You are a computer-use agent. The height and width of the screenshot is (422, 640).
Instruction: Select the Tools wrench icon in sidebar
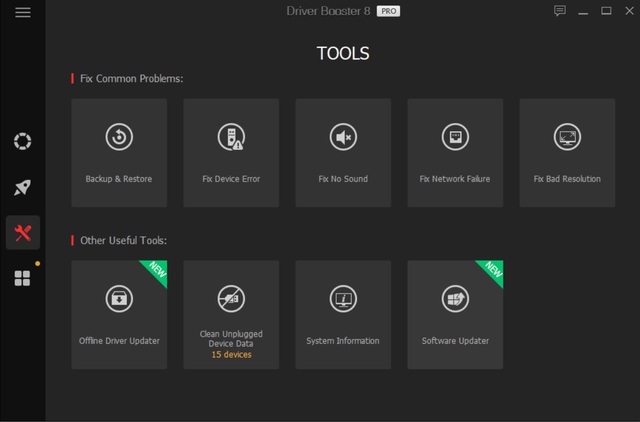pos(22,233)
